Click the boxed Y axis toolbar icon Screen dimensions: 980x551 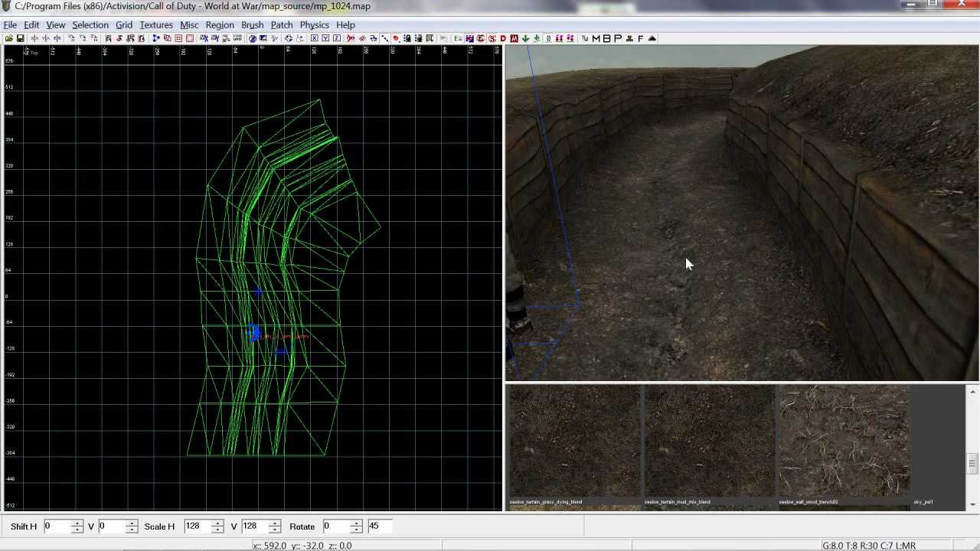tap(325, 38)
